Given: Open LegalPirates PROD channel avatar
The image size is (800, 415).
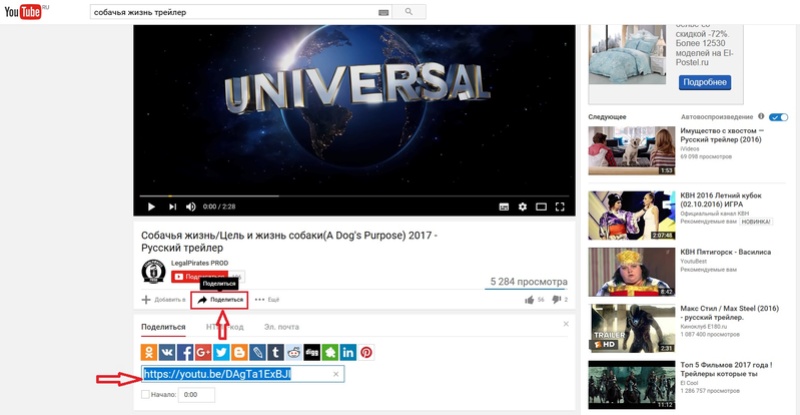Looking at the screenshot, I should pyautogui.click(x=154, y=271).
